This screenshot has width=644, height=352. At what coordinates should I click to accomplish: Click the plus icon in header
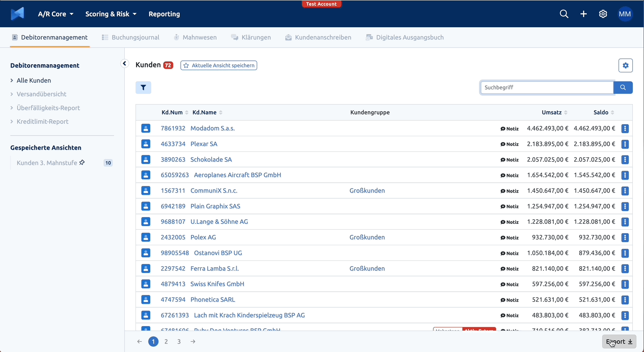click(584, 14)
